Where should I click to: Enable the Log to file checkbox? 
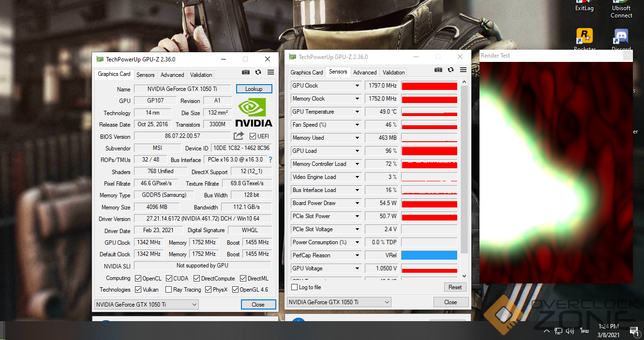(x=294, y=287)
